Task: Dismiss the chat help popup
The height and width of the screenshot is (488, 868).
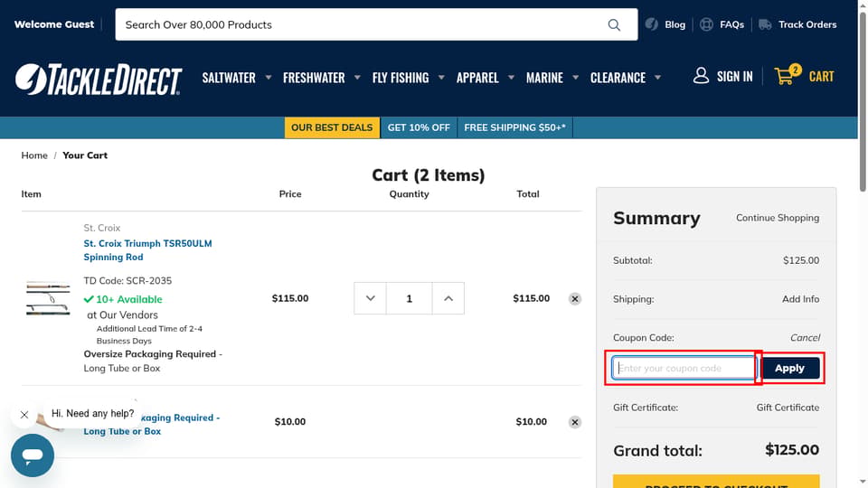Action: (x=24, y=415)
